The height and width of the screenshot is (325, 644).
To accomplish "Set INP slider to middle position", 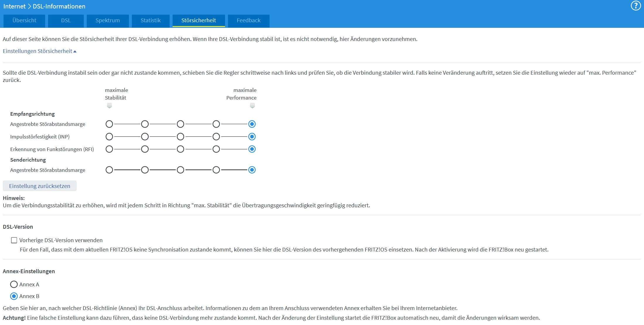I will pyautogui.click(x=180, y=137).
